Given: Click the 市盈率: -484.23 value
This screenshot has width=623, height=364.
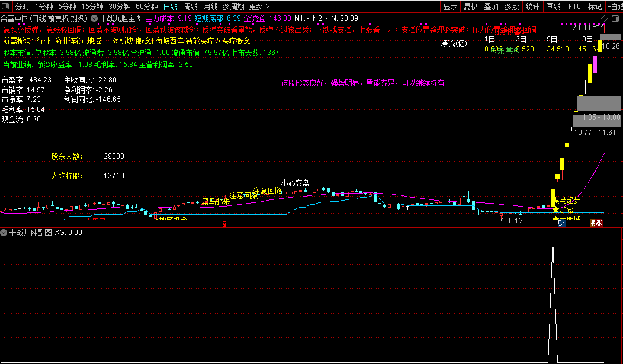Looking at the screenshot, I should tap(27, 80).
